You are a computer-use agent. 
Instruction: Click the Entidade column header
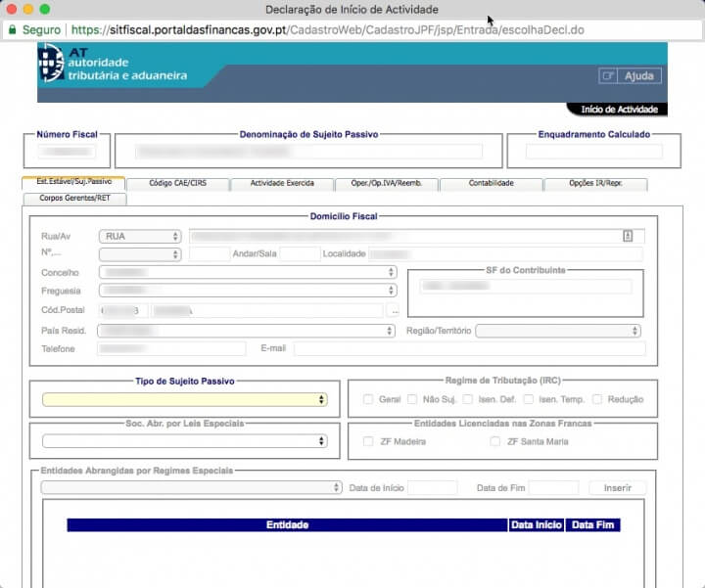[x=287, y=525]
